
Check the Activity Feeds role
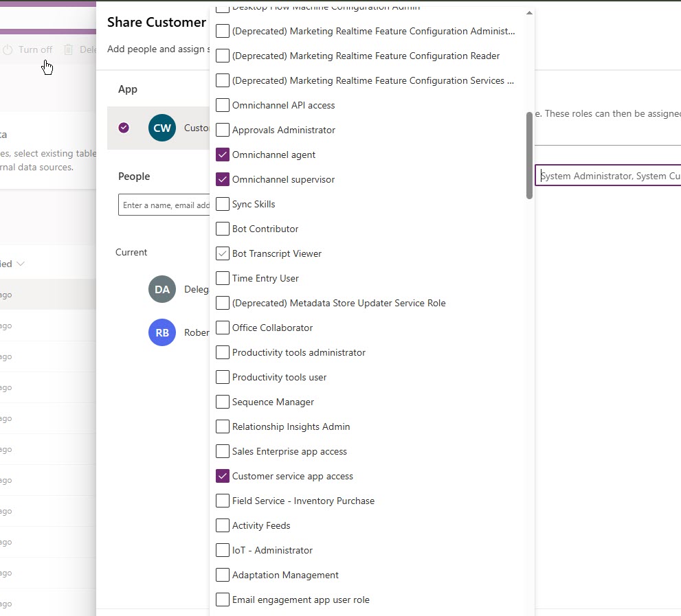(x=222, y=525)
